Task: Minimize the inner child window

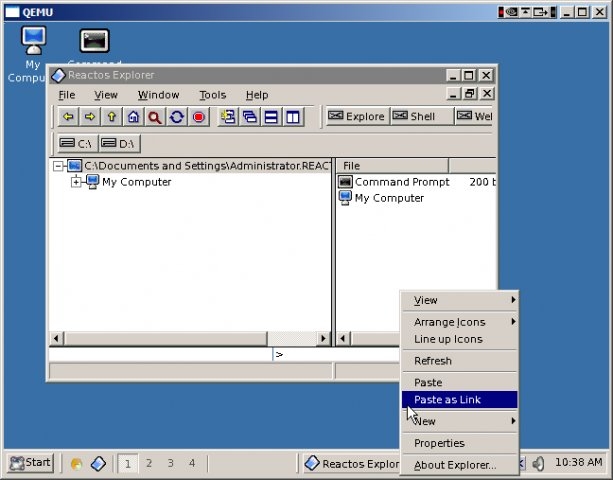Action: 453,93
